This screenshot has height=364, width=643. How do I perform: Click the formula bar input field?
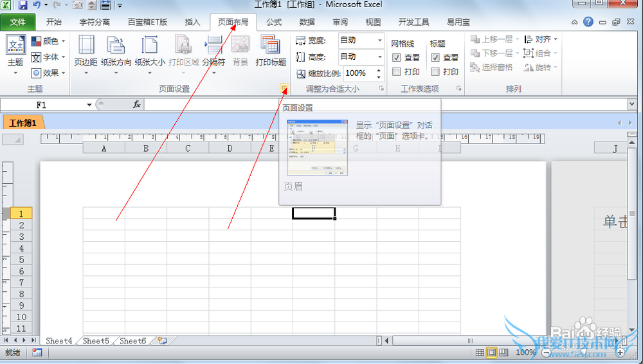click(x=385, y=105)
